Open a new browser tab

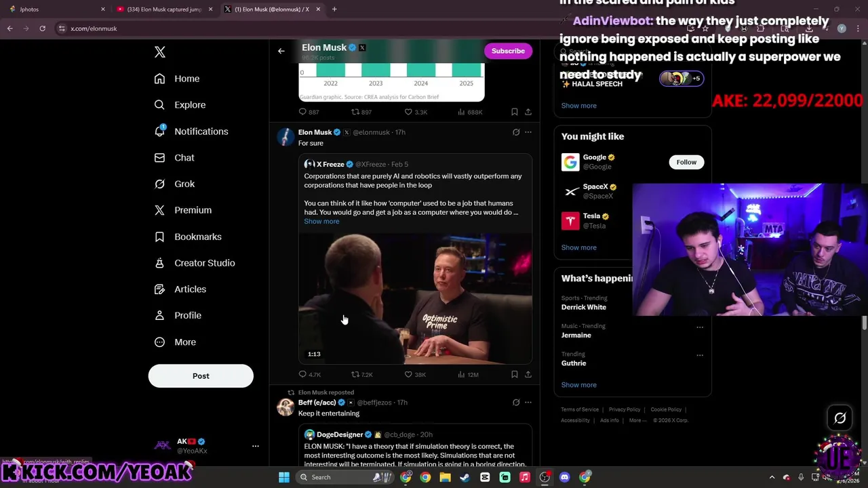pos(334,9)
